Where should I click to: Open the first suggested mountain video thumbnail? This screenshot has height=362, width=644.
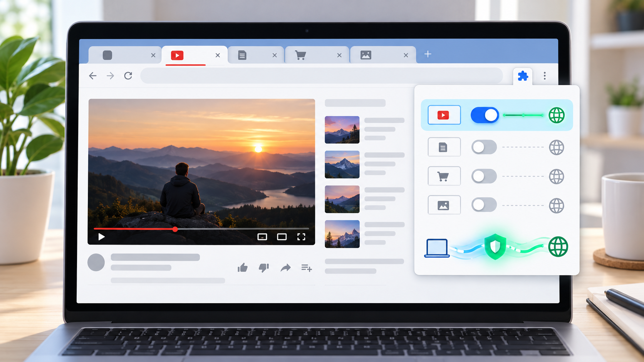coord(342,130)
